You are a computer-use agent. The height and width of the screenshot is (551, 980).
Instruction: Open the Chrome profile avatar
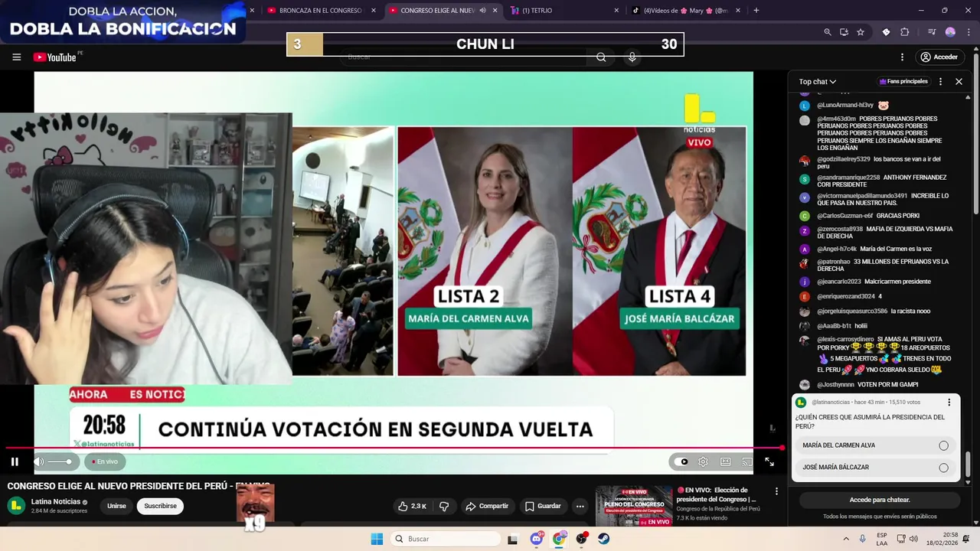click(x=950, y=32)
